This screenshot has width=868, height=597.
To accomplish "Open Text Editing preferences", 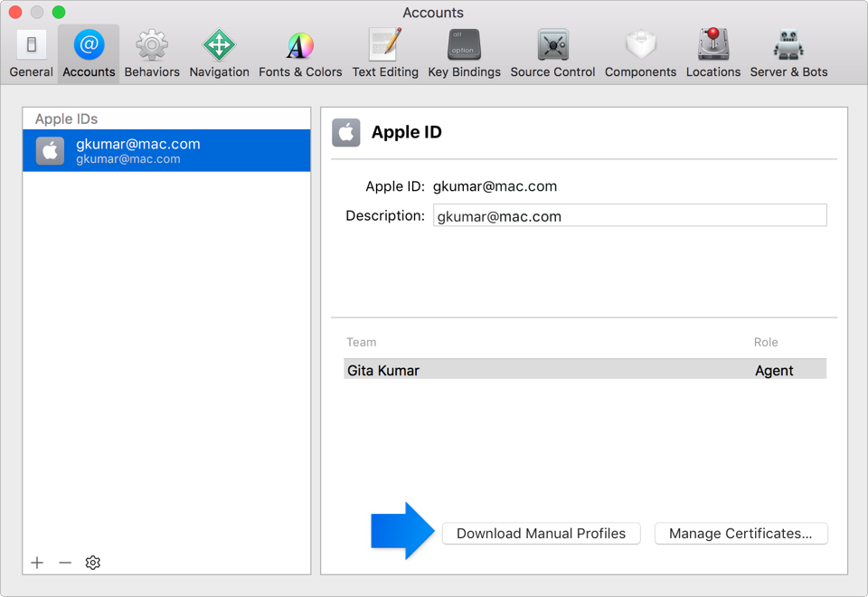I will (x=385, y=53).
